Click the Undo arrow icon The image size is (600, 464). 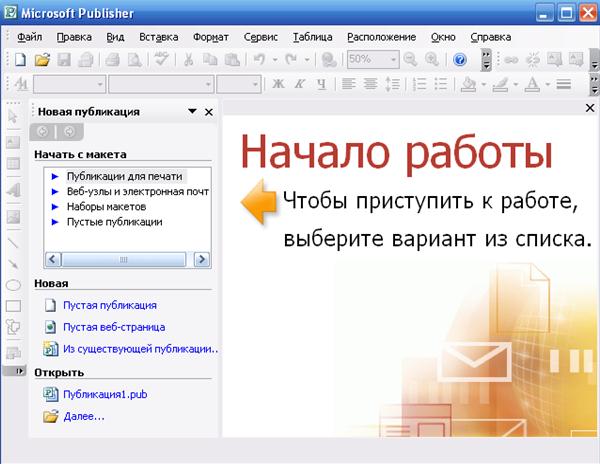click(259, 60)
